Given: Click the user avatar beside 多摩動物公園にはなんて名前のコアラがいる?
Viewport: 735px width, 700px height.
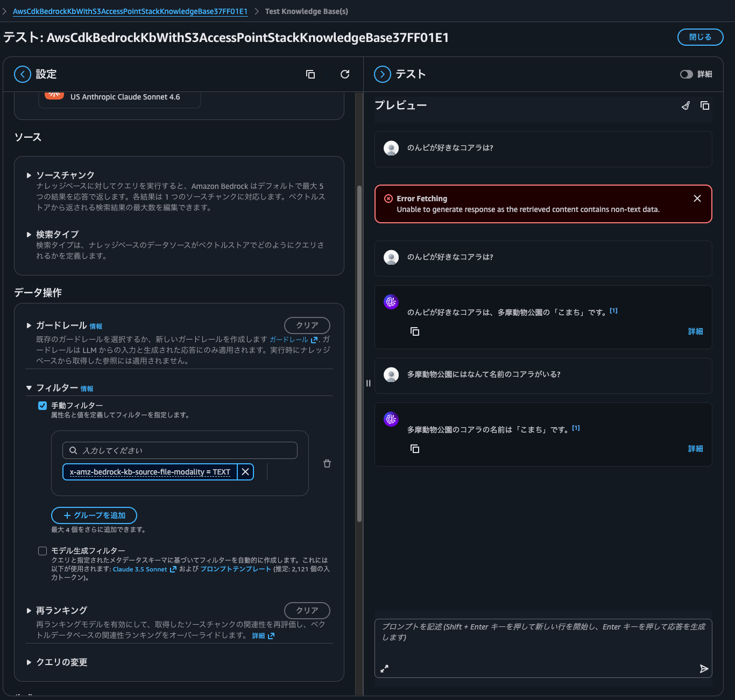Looking at the screenshot, I should pyautogui.click(x=391, y=374).
